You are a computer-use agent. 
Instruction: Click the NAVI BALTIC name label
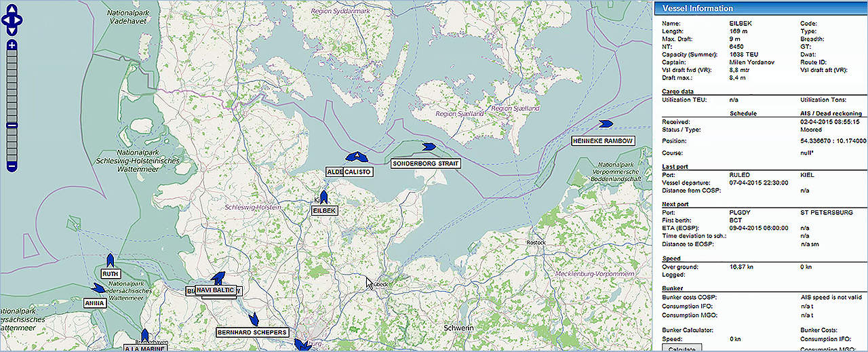[216, 290]
